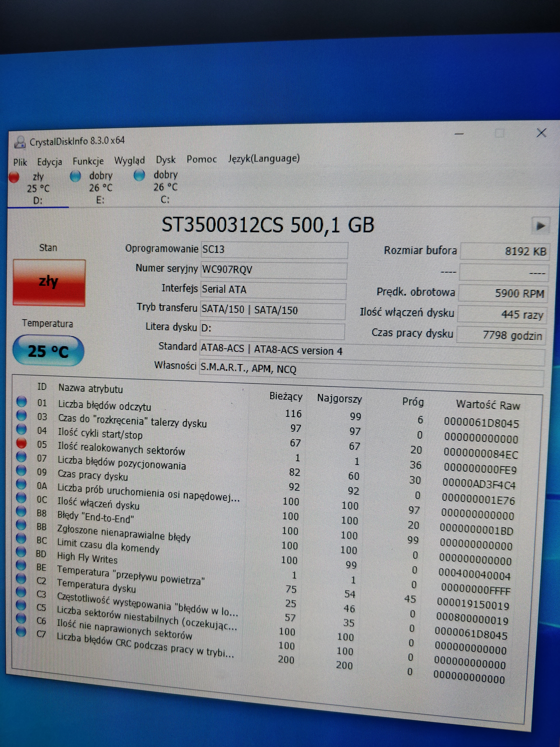Open the Funkcje menu
This screenshot has width=560, height=747.
88,161
